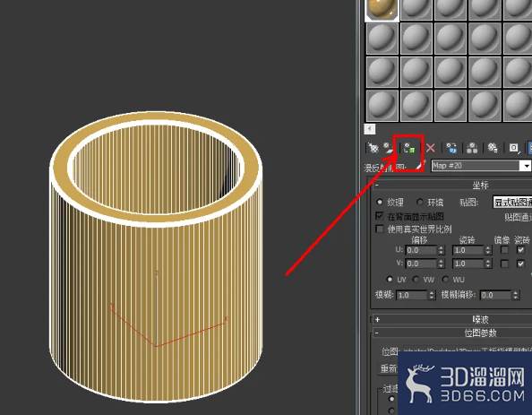Open the 贴图 mapping type dropdown
The image size is (532, 415).
pyautogui.click(x=512, y=203)
